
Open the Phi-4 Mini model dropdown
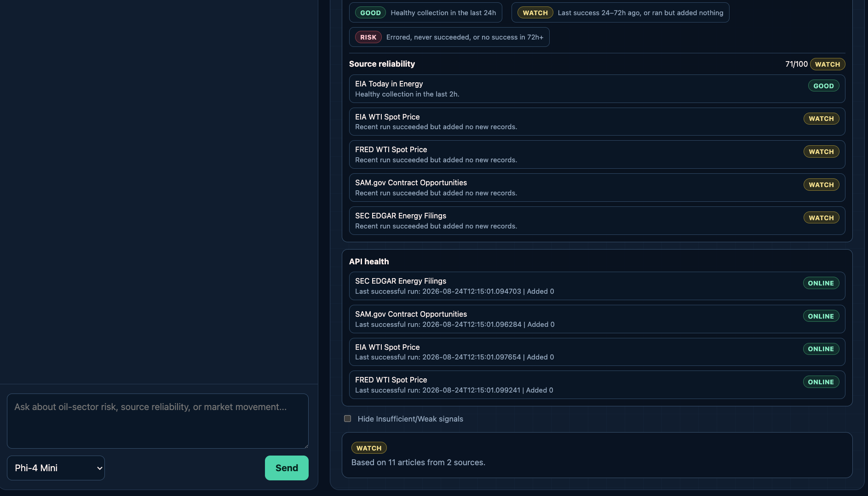tap(56, 468)
